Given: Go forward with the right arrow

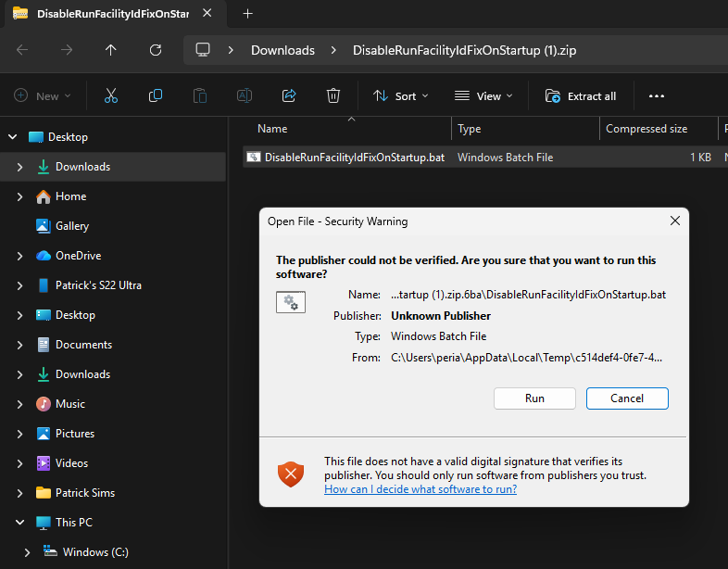Looking at the screenshot, I should pos(67,50).
